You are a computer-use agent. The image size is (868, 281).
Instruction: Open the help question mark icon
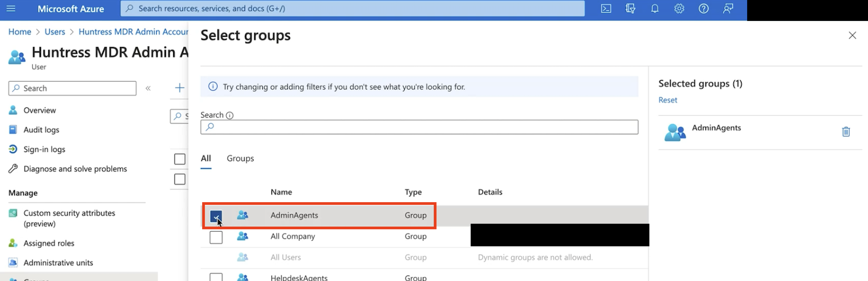[x=703, y=9]
